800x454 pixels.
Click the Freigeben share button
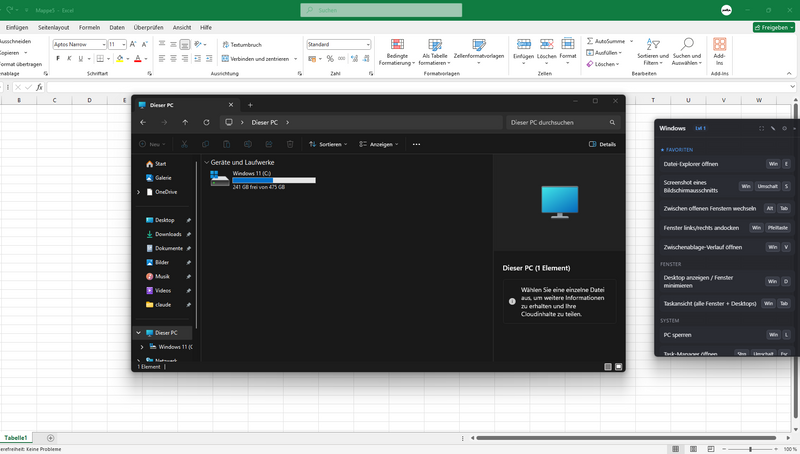[x=771, y=28]
